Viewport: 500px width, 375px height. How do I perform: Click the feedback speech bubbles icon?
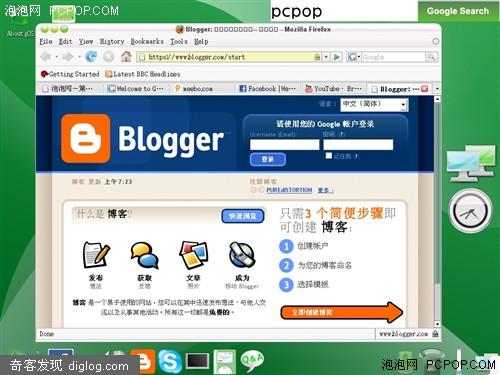[x=144, y=255]
